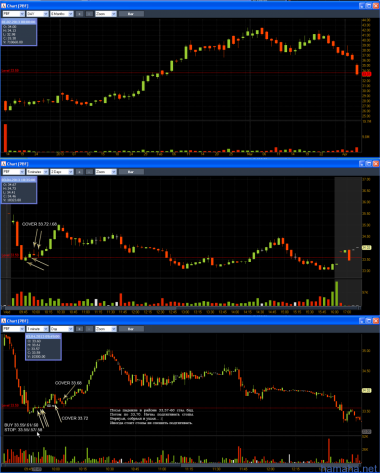Click the plus button in middle 5-minute chart toolbar

tap(79, 172)
